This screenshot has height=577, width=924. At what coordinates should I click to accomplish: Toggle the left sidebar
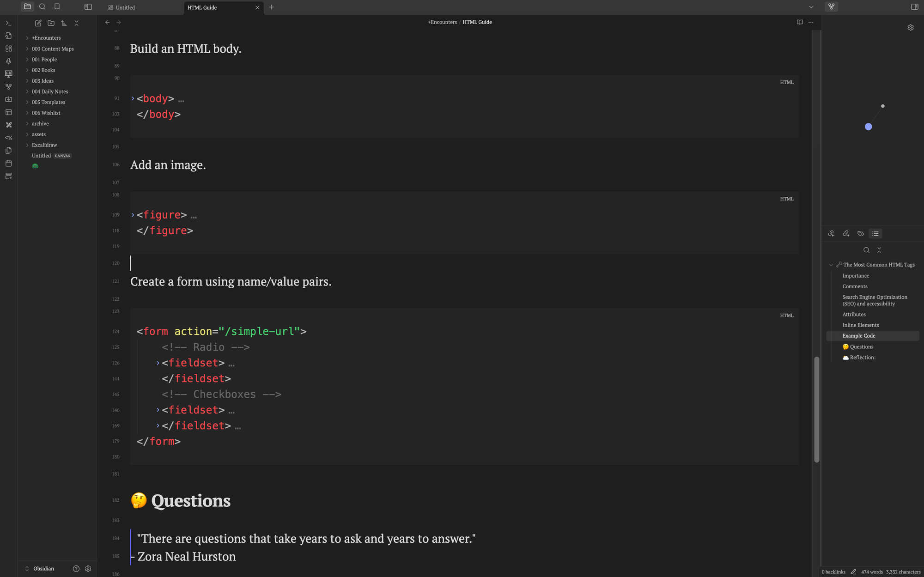coord(88,7)
